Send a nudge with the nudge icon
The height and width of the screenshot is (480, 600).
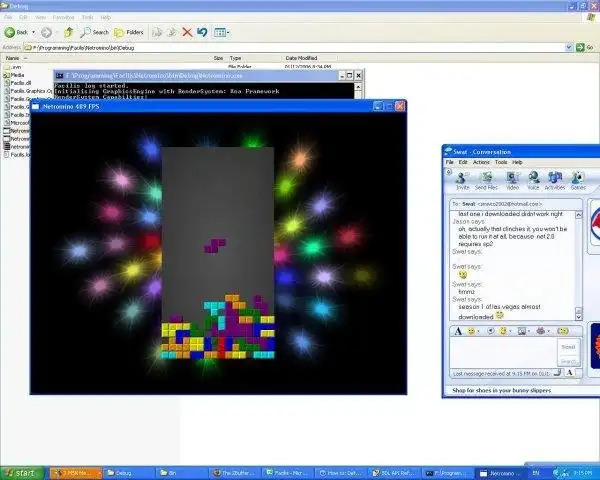point(562,331)
